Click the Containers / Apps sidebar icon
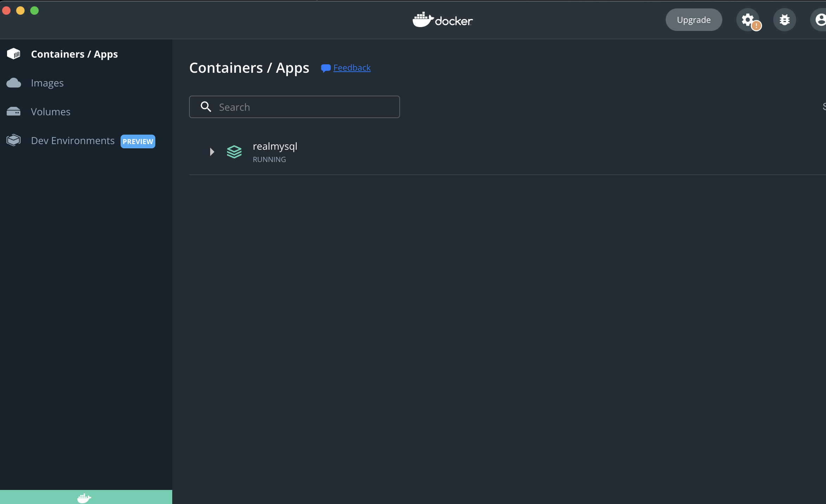 pos(14,54)
